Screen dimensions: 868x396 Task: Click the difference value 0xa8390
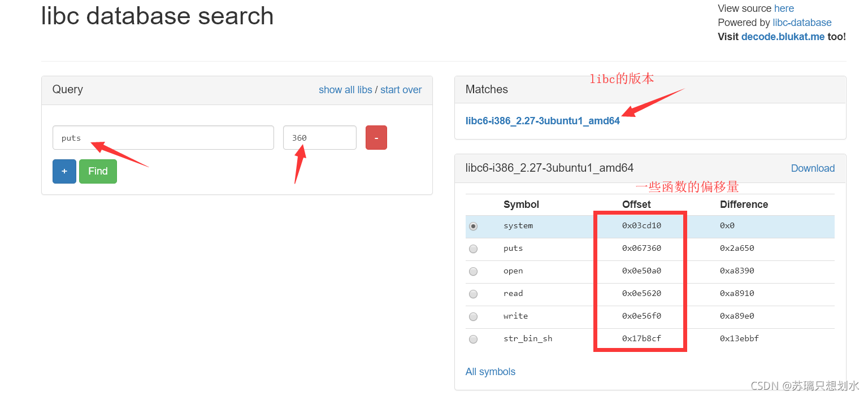(x=737, y=271)
